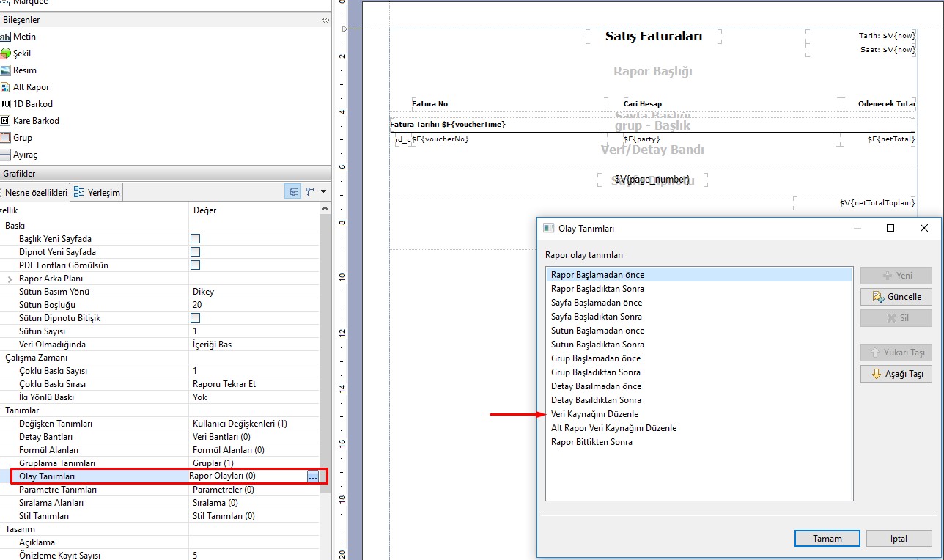Click the Güncelle button

(x=896, y=297)
